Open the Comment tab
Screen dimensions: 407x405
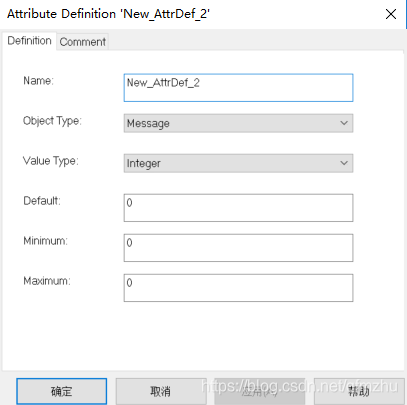(x=82, y=42)
